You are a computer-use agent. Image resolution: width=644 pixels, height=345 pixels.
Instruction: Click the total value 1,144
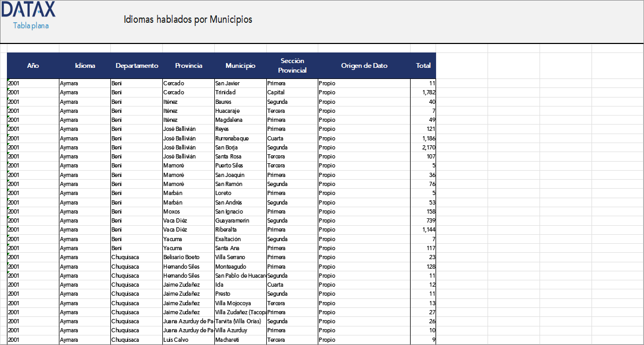(x=423, y=229)
